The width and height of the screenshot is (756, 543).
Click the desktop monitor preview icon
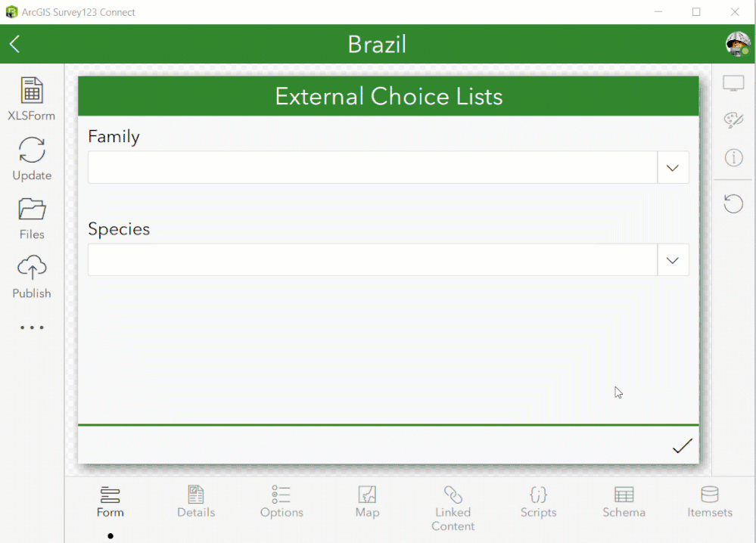point(733,84)
